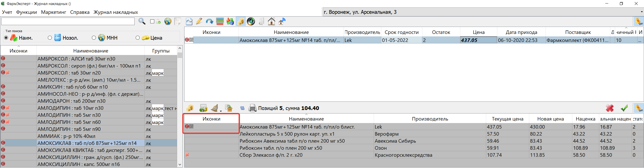Click the magnifying glass search icon
Viewport: 644px width, 168px height.
(142, 22)
